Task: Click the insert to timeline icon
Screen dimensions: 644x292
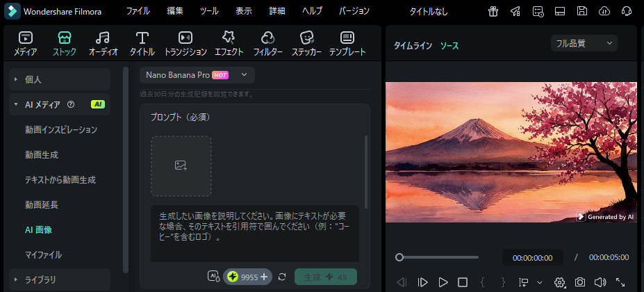Action: click(524, 282)
